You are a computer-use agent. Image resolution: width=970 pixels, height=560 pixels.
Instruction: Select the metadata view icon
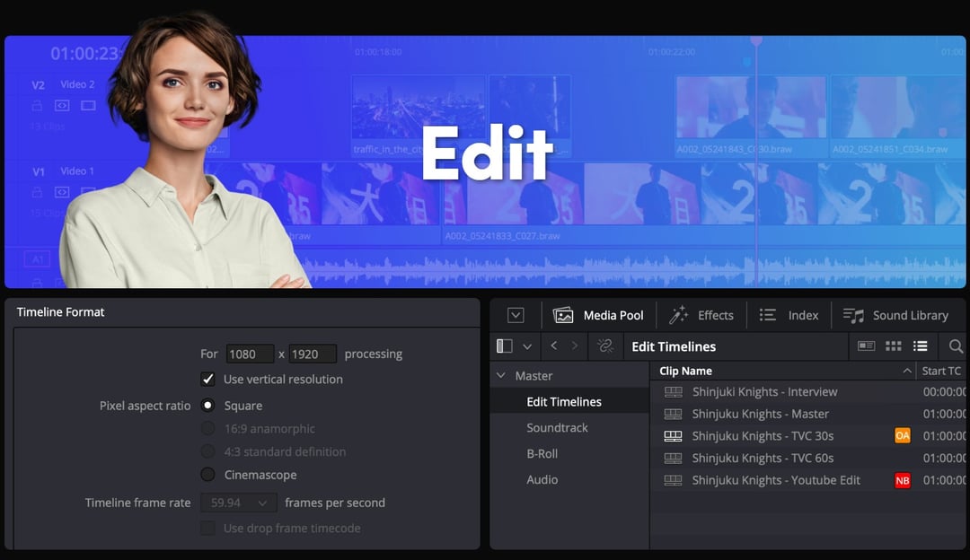(866, 346)
